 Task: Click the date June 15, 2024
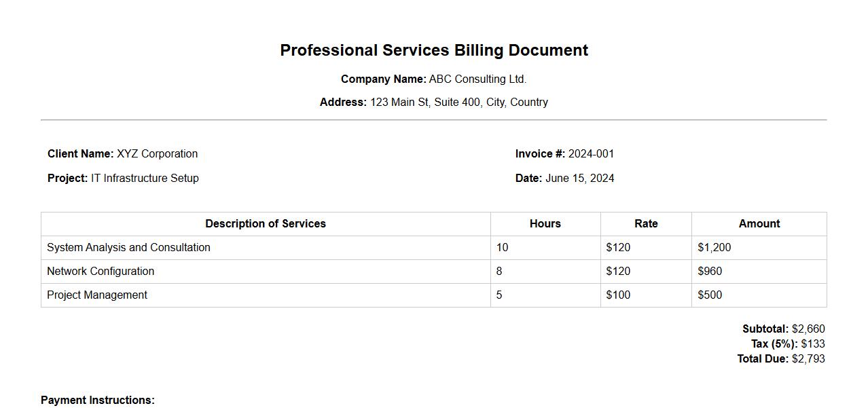579,179
